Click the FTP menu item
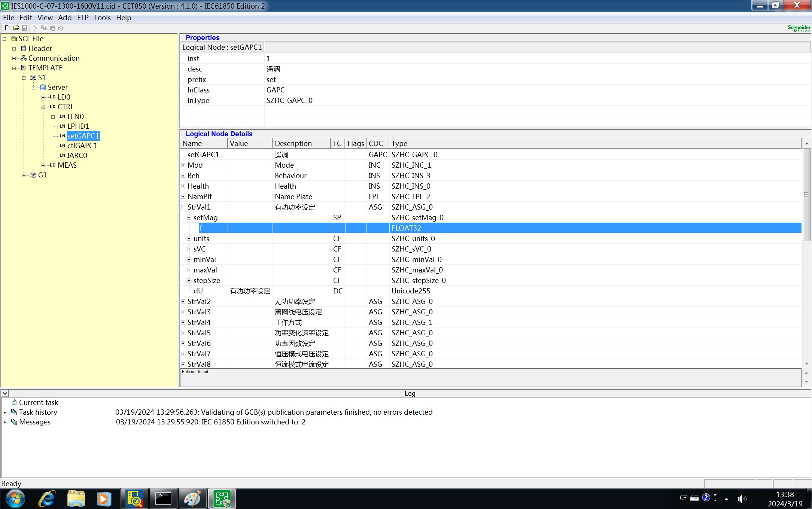 [x=82, y=18]
